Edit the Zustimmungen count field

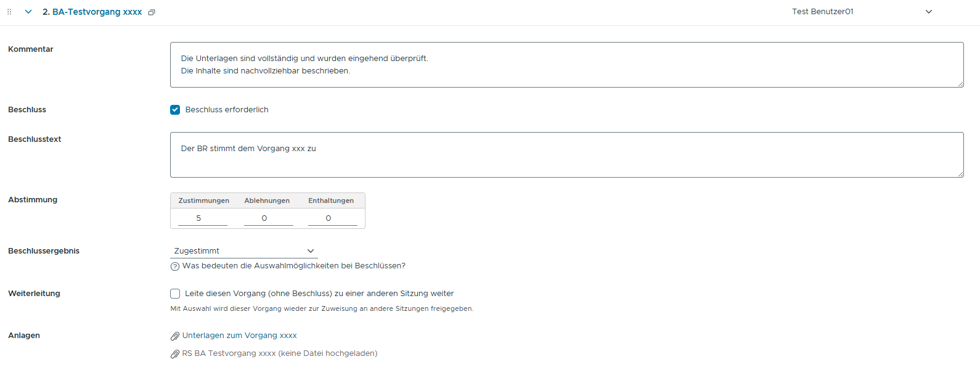[202, 218]
